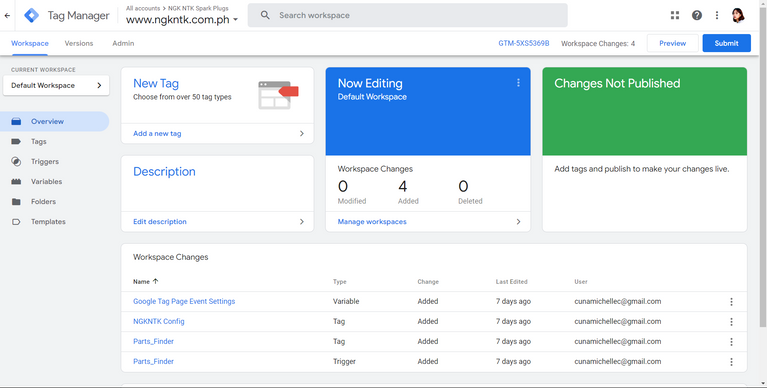Open the www.ngkntk.com.ph container dropdown
Viewport: 767px width, 388px height.
pyautogui.click(x=182, y=20)
